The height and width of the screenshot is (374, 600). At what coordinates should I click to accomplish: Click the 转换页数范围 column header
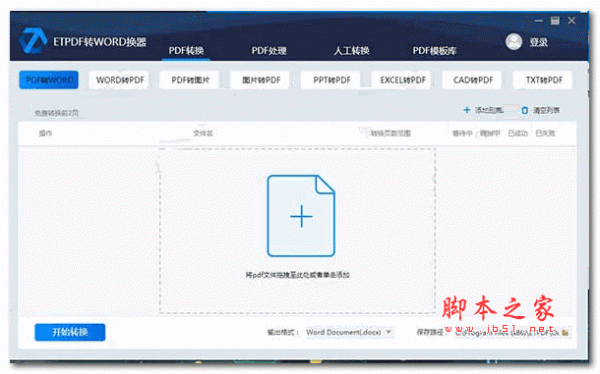tap(390, 133)
